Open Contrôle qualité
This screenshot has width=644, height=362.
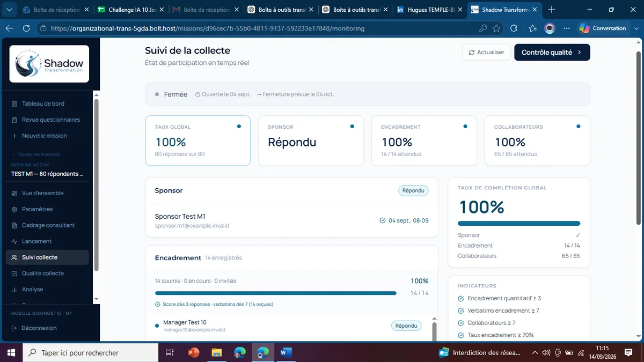click(552, 53)
